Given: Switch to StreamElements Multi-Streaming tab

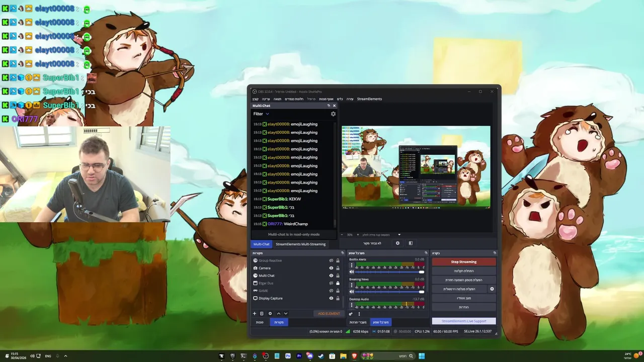Looking at the screenshot, I should 300,244.
